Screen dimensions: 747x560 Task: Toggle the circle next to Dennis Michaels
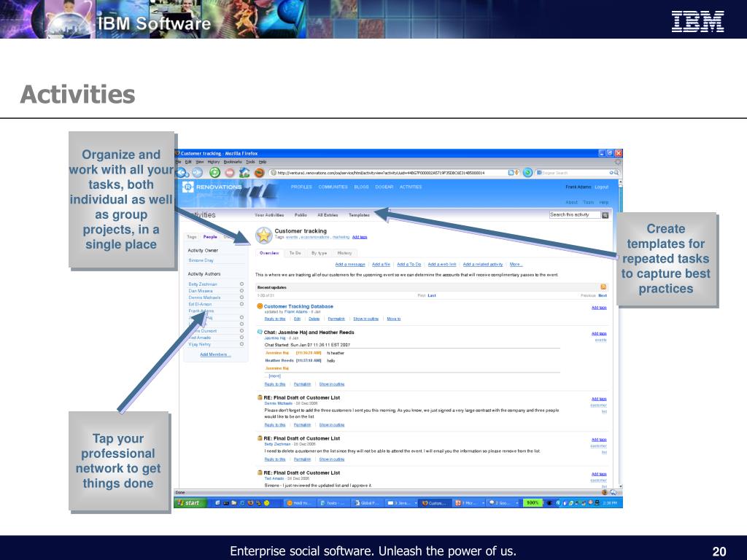pos(241,297)
